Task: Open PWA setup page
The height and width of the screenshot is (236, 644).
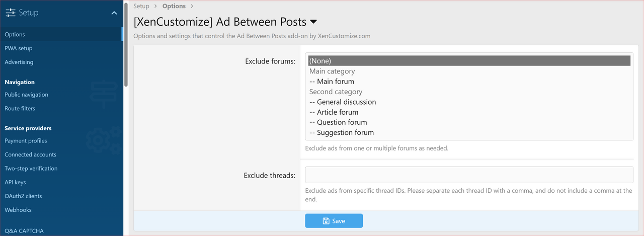Action: tap(19, 48)
